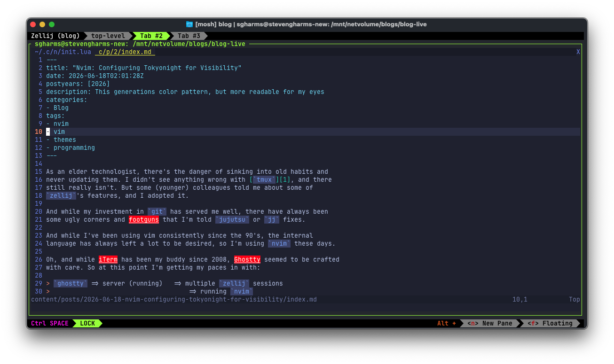Toggle LOCK mode in the status bar
Image resolution: width=614 pixels, height=364 pixels.
click(x=87, y=323)
